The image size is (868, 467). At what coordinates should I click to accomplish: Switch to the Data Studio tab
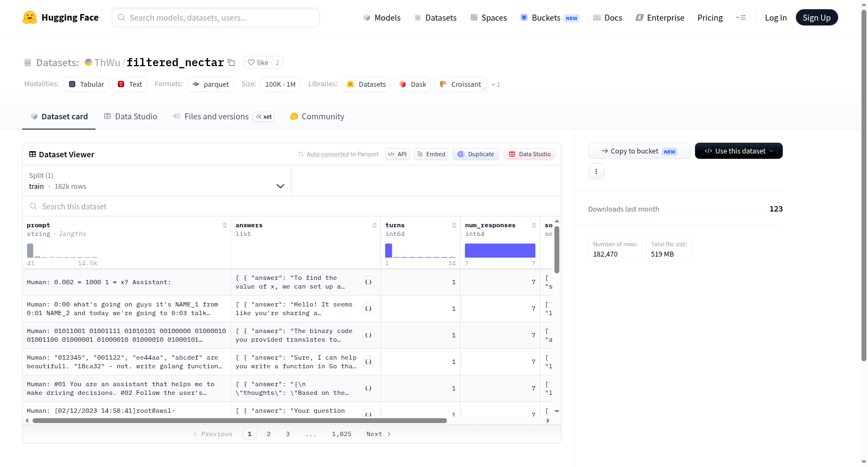tap(131, 116)
